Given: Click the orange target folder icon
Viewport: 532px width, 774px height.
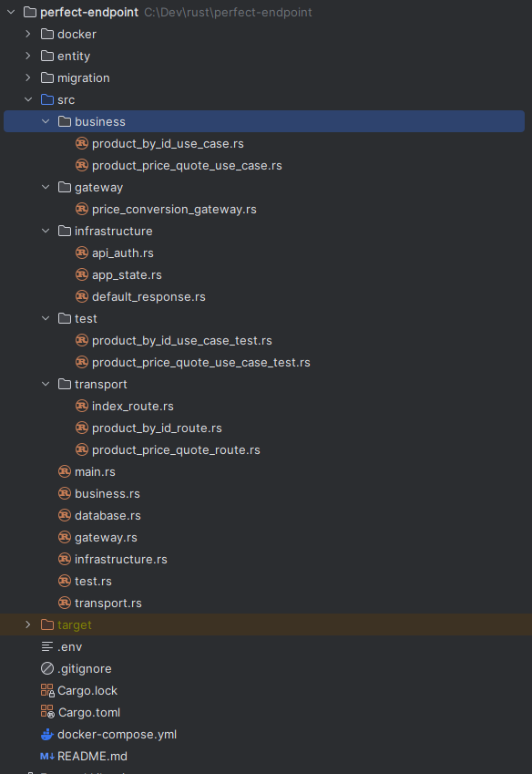Looking at the screenshot, I should pos(47,624).
